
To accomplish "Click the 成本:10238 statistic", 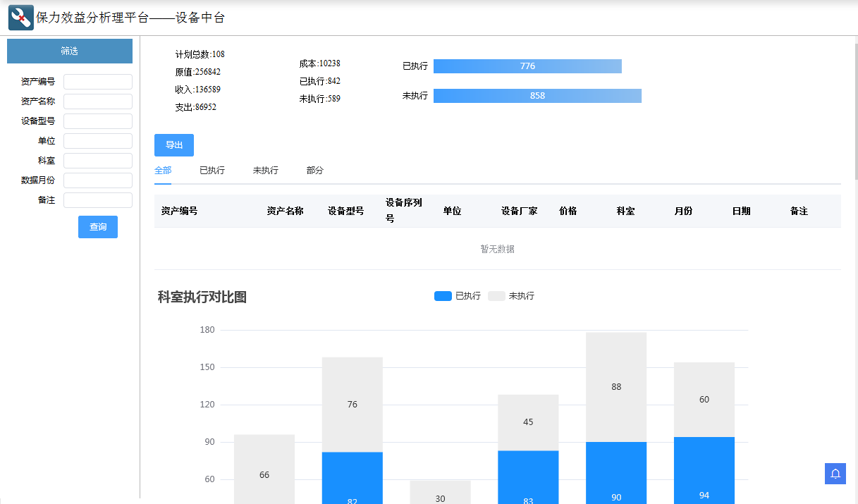I will [x=320, y=63].
